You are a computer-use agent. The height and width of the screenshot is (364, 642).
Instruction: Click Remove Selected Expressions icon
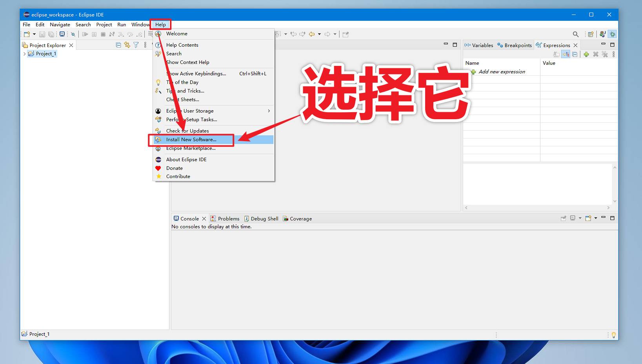click(x=596, y=55)
